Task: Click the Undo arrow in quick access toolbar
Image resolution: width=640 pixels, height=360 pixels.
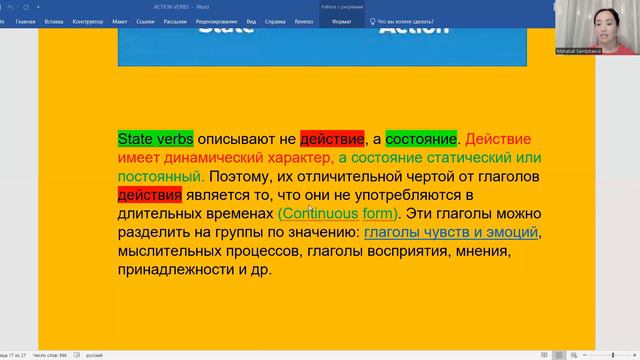Action: 11,7
